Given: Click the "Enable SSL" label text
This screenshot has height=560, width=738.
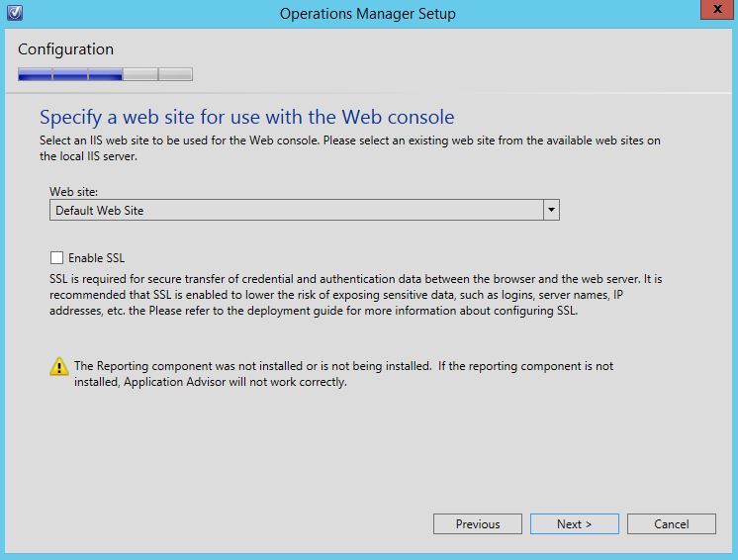Looking at the screenshot, I should coord(96,258).
